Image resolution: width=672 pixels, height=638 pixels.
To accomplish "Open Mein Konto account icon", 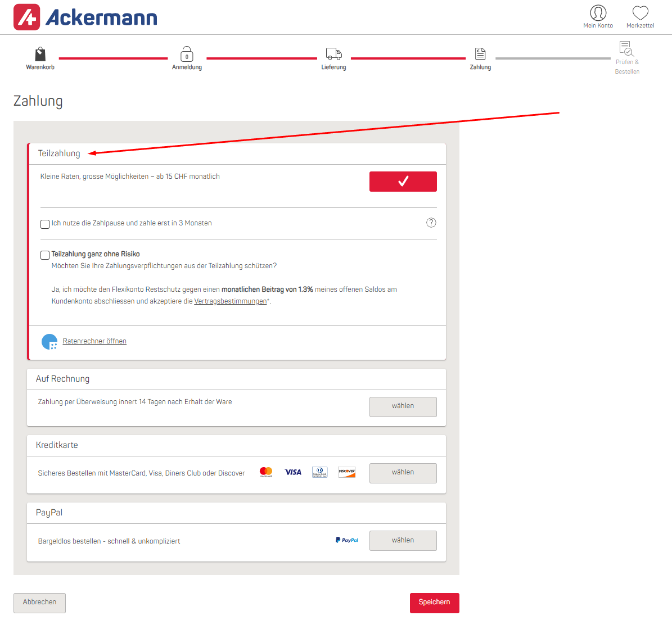I will 598,13.
